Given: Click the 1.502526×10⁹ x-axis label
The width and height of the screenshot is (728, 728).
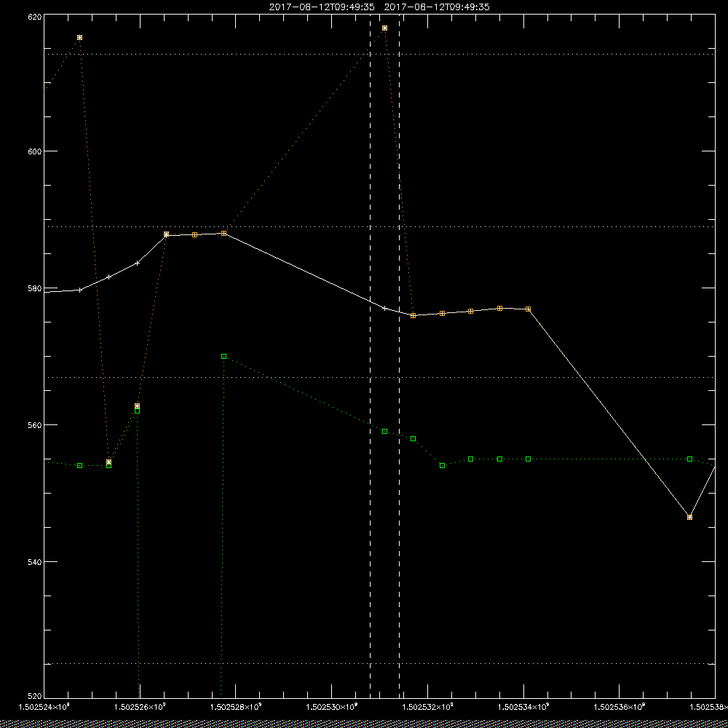Looking at the screenshot, I should click(141, 707).
